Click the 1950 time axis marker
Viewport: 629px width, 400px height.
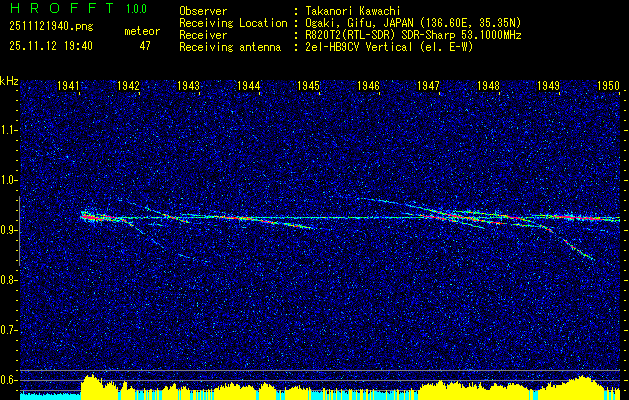click(609, 85)
